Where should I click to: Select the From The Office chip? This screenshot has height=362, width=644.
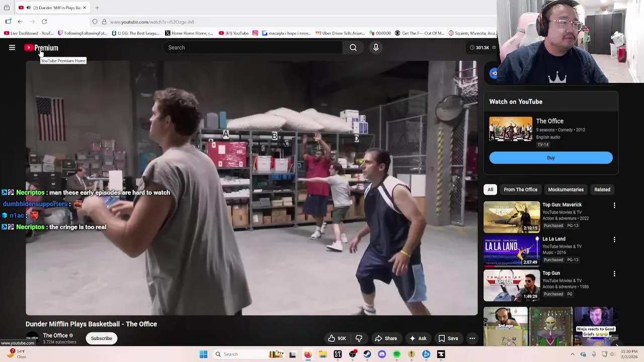[521, 190]
